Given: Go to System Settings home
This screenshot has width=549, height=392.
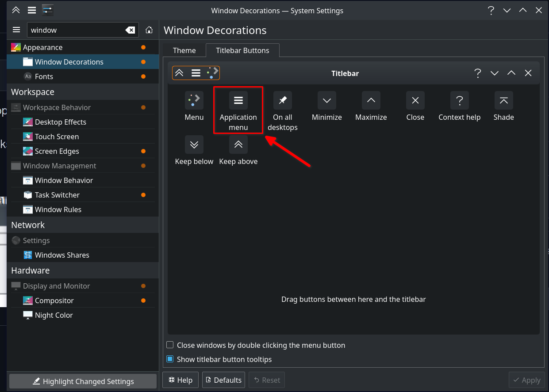Looking at the screenshot, I should click(x=149, y=30).
